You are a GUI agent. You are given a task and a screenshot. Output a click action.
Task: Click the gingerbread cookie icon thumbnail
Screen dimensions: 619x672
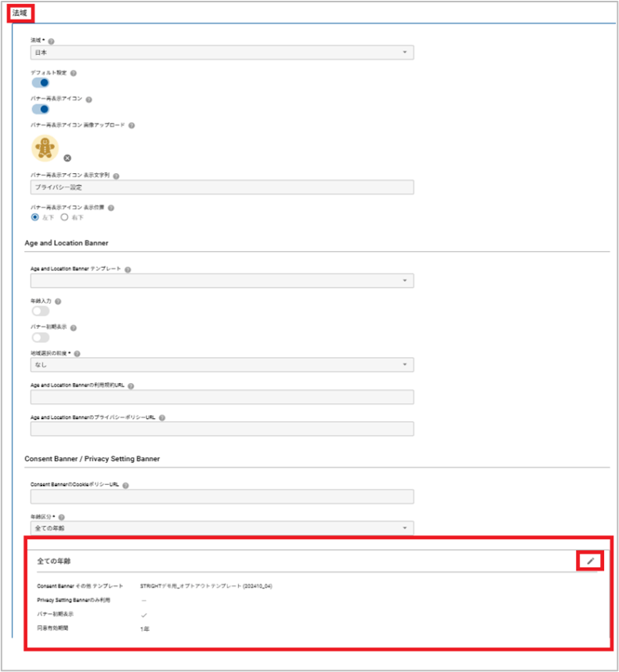click(45, 147)
